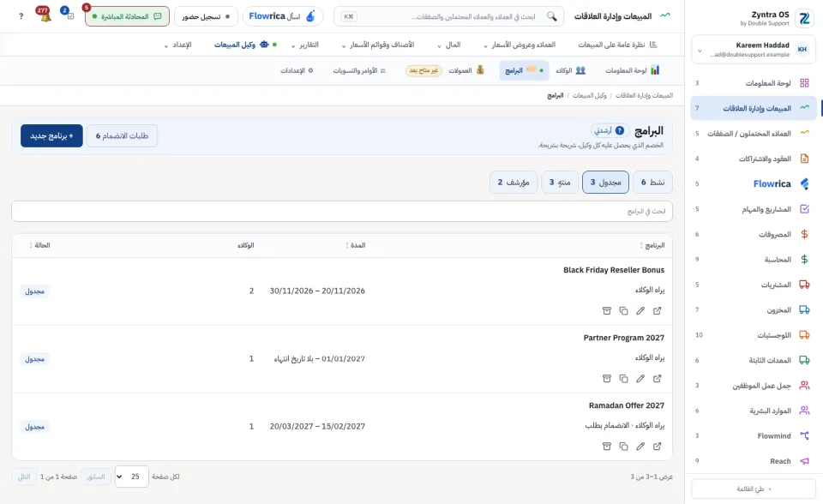Click the المحادثة المباشرة live chat button
This screenshot has height=504, width=823.
[127, 16]
